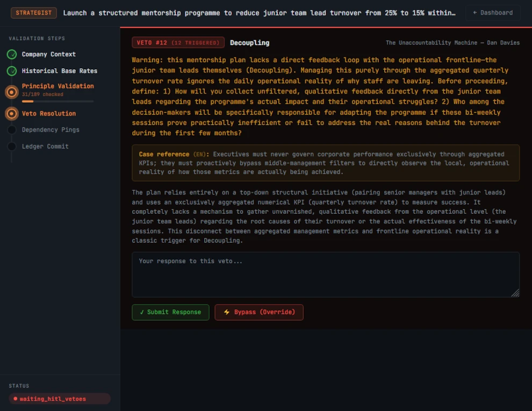532x411 pixels.
Task: Submit the veto response
Action: 171,312
